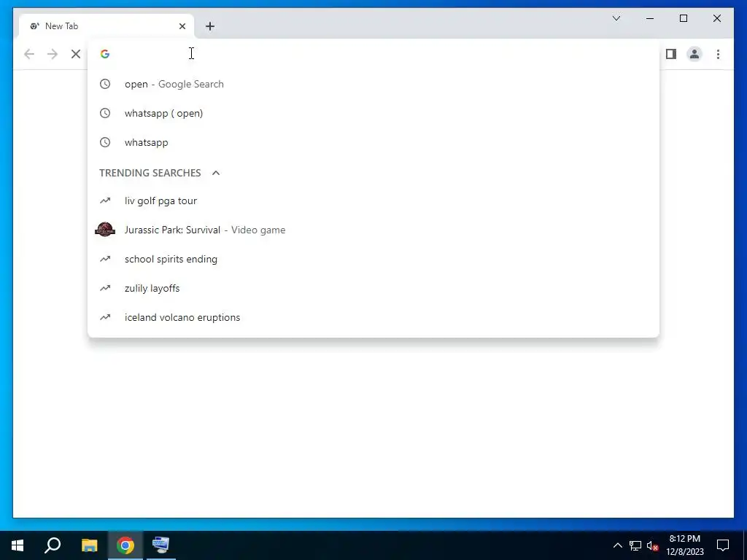Click trending icon beside 'school spirits ending'
This screenshot has height=560, width=747.
(x=105, y=259)
